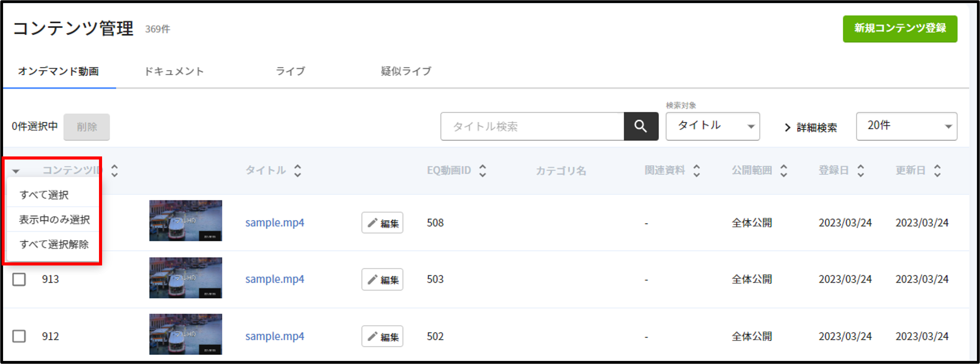Sort by 関連資料 column arrows
Viewport: 980px width, 364px height.
(696, 171)
